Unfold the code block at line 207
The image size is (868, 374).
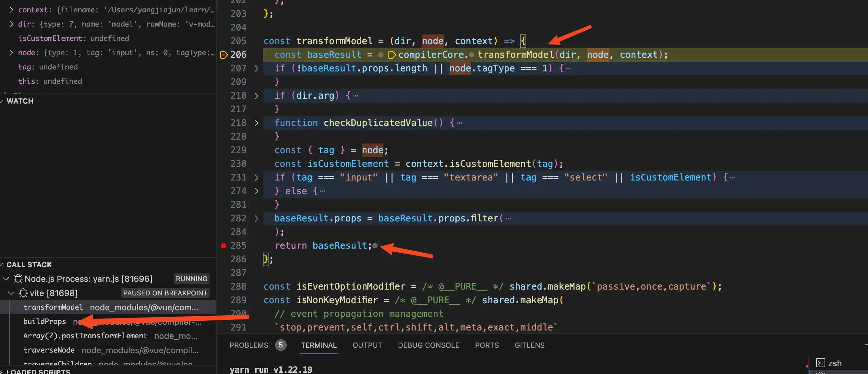click(x=257, y=69)
